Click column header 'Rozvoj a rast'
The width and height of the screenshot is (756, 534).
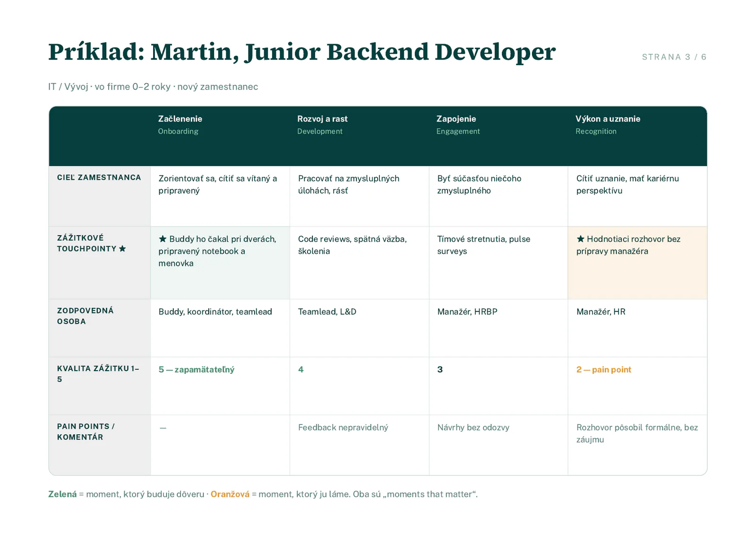pos(322,119)
